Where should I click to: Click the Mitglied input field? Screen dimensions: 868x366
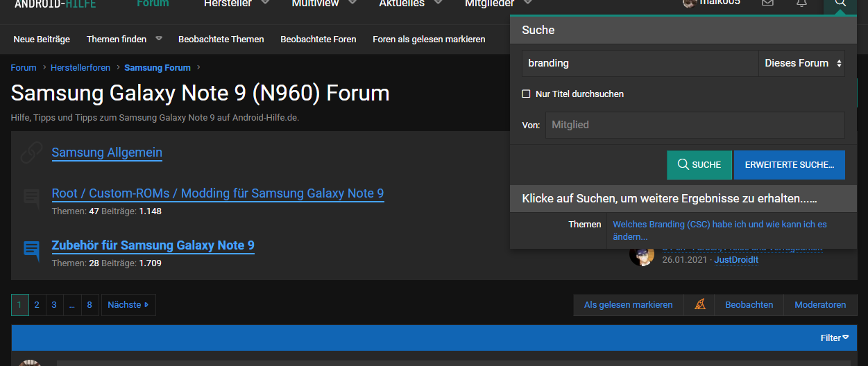pos(695,125)
